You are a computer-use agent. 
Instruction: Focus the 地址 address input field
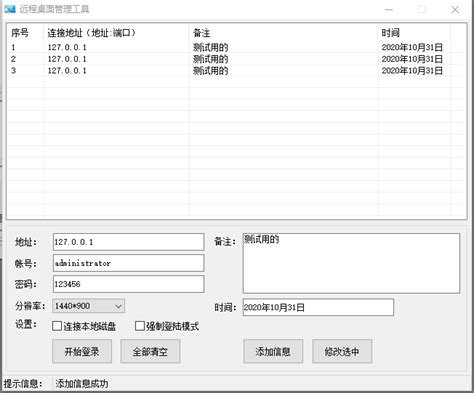(x=128, y=242)
